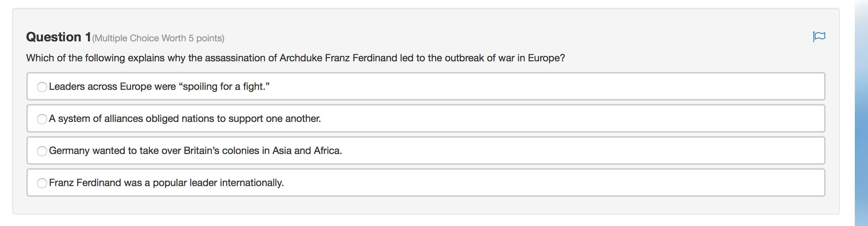Viewport: 868px width, 226px height.
Task: Click the question prompt about Archduke Franz Ferdinand
Action: pos(295,58)
